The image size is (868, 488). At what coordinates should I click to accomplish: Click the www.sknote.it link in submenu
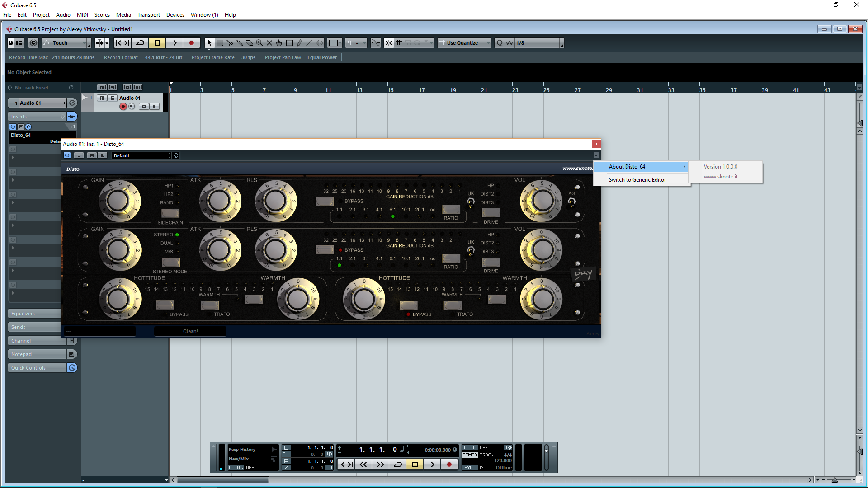[x=720, y=177]
